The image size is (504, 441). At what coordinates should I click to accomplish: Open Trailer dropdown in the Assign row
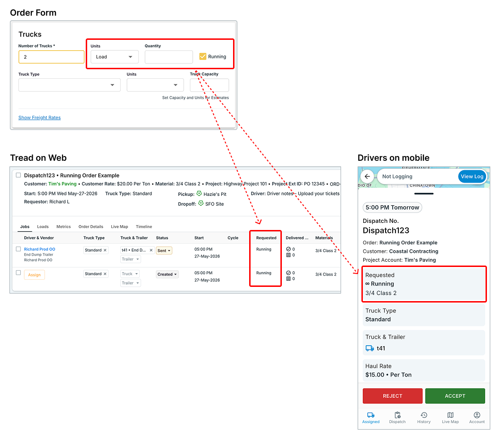point(131,283)
